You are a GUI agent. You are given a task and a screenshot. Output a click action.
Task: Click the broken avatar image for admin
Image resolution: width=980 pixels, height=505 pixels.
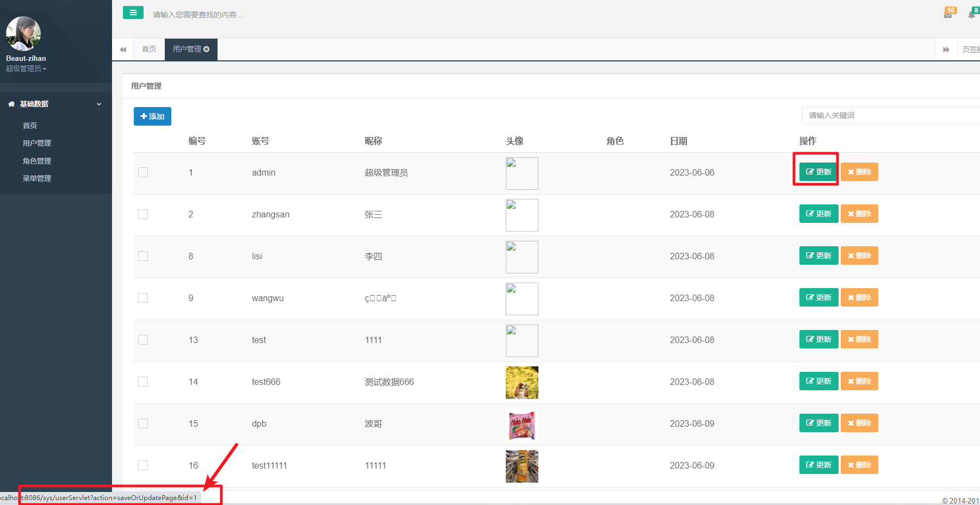(x=522, y=173)
